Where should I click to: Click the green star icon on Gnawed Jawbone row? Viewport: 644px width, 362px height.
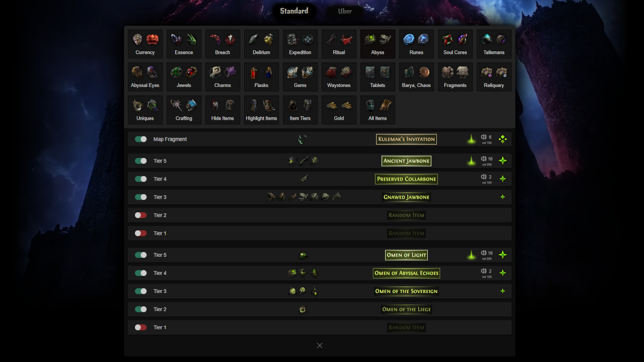(503, 197)
